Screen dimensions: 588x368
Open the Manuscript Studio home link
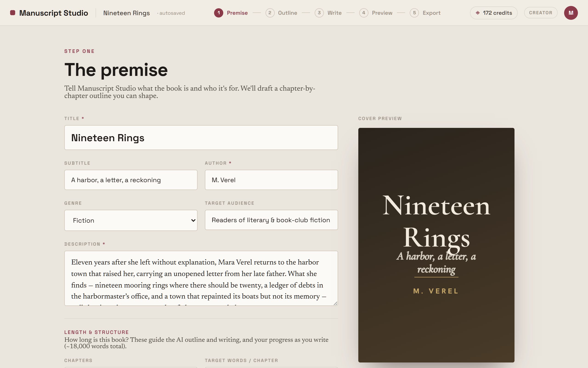49,13
